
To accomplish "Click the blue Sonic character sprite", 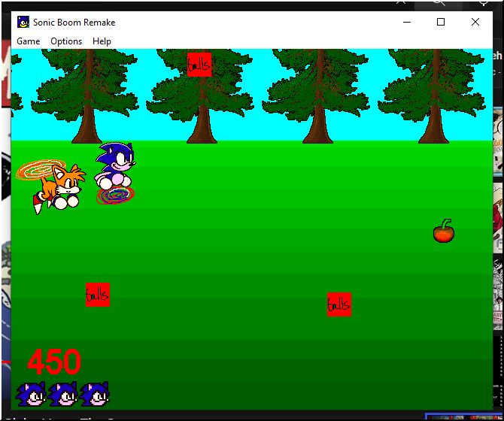I will [115, 164].
